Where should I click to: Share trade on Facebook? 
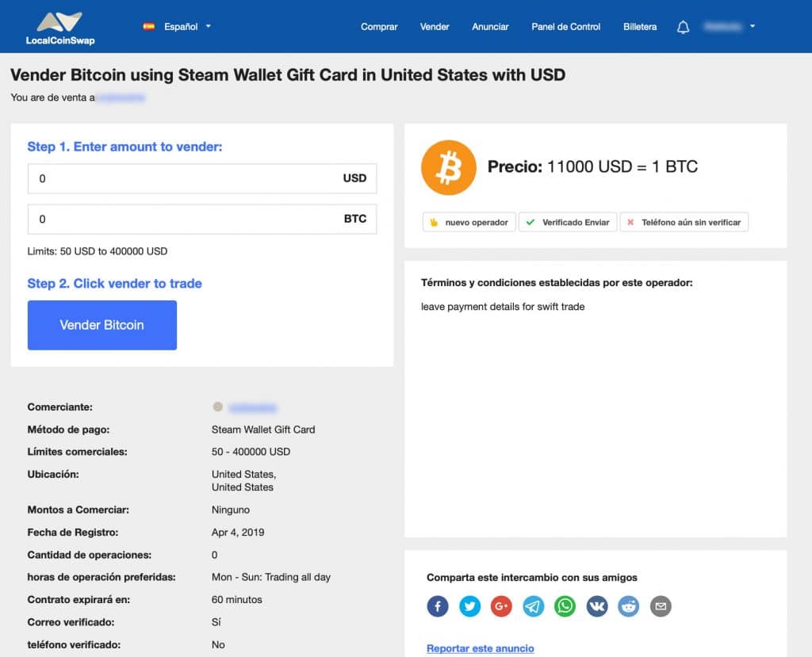pos(438,606)
